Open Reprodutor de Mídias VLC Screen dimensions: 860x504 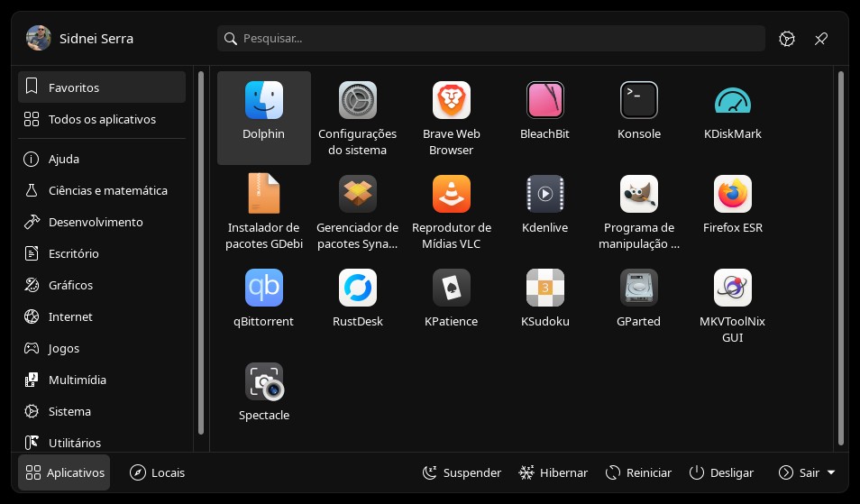[x=452, y=212]
